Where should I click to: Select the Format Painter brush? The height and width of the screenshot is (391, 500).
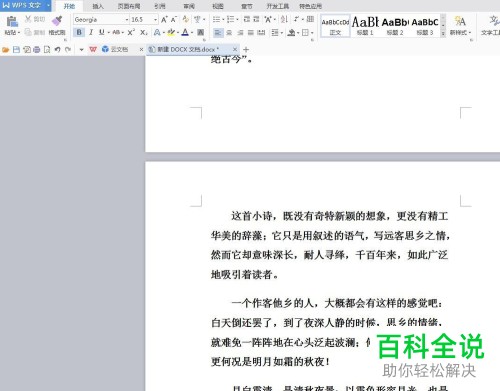click(x=57, y=21)
